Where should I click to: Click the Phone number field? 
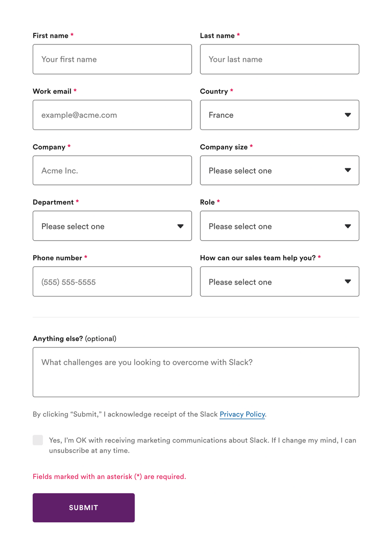tap(112, 281)
